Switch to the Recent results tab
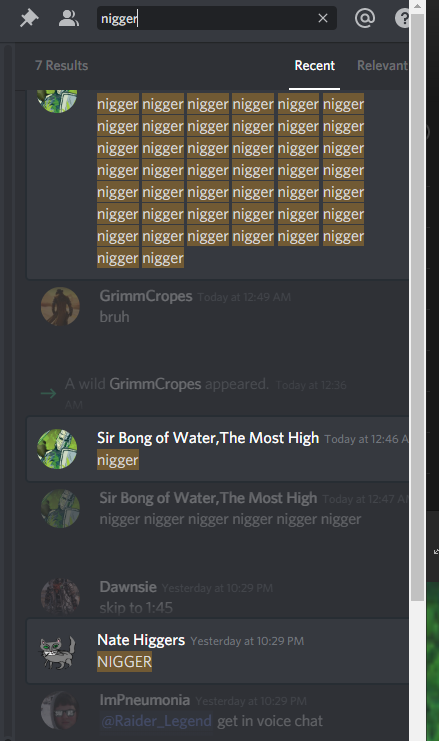 (315, 66)
